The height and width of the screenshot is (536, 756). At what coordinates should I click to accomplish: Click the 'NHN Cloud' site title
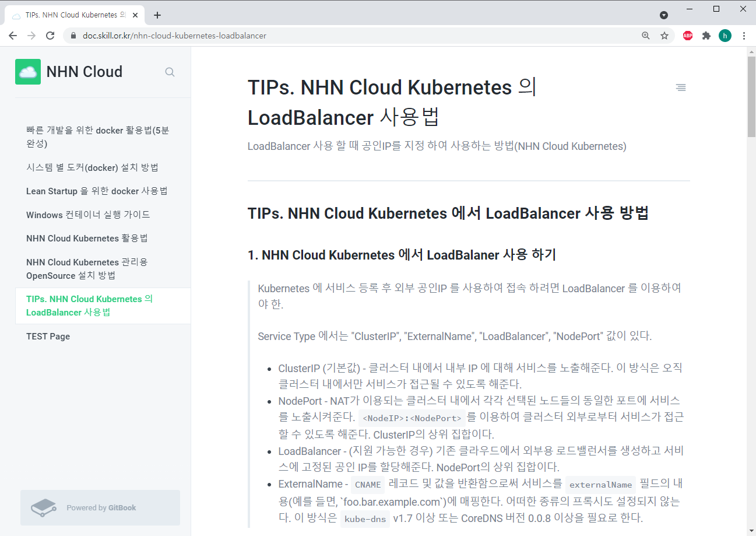coord(85,72)
